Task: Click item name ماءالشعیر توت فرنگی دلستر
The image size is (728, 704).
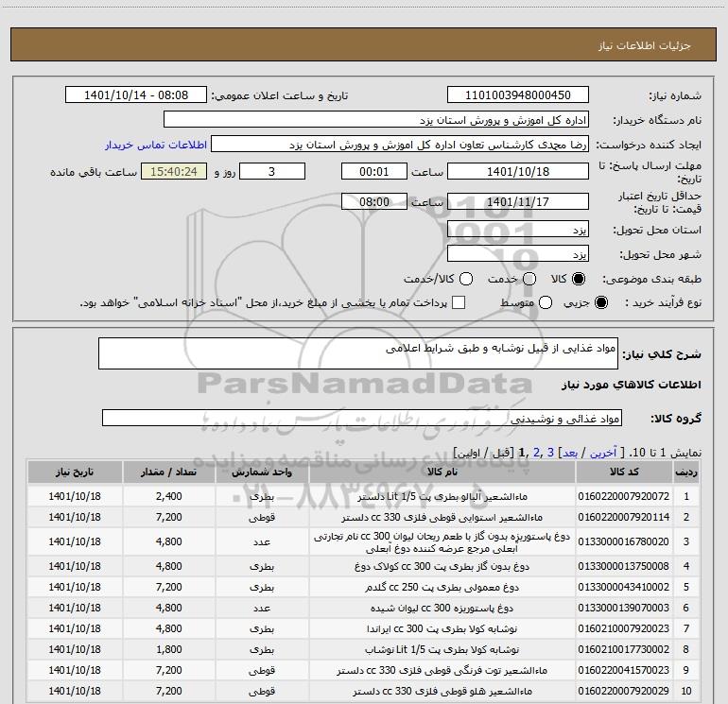Action: point(442,670)
